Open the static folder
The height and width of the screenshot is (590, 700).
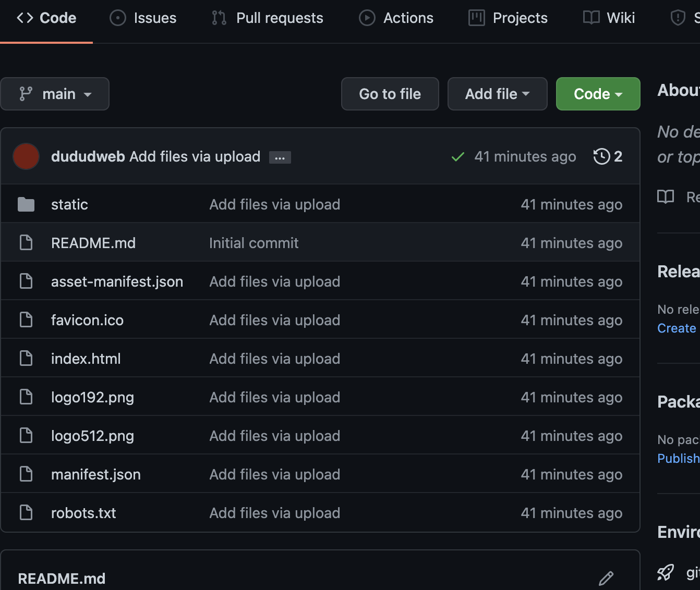(69, 204)
